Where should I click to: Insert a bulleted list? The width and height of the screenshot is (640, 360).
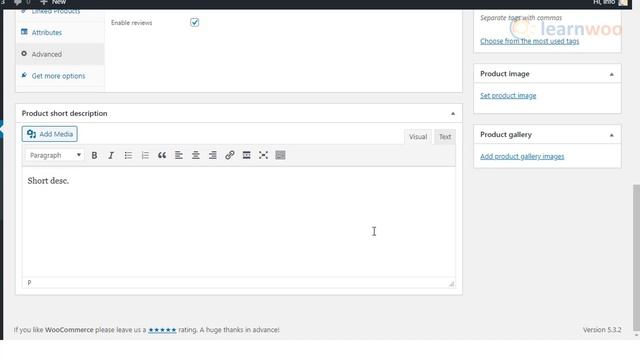[x=128, y=155]
